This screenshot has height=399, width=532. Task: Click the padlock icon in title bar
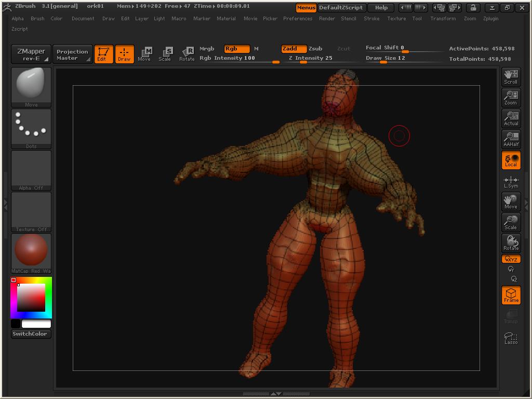pos(473,7)
